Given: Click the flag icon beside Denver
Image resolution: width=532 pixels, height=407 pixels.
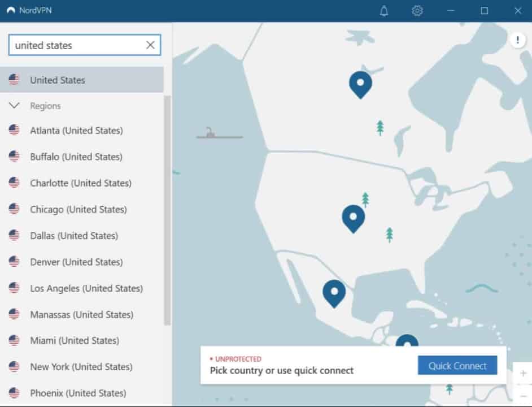Looking at the screenshot, I should tap(14, 262).
